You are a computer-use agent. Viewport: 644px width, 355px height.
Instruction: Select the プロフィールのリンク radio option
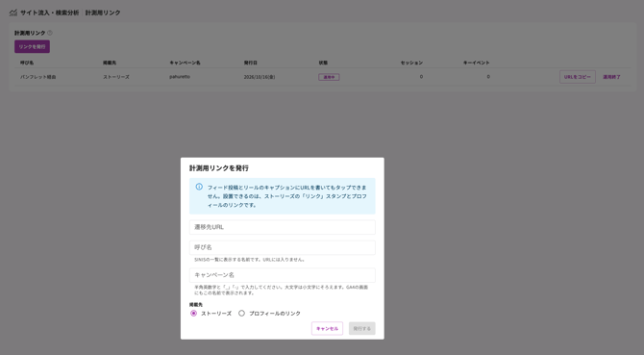[241, 313]
